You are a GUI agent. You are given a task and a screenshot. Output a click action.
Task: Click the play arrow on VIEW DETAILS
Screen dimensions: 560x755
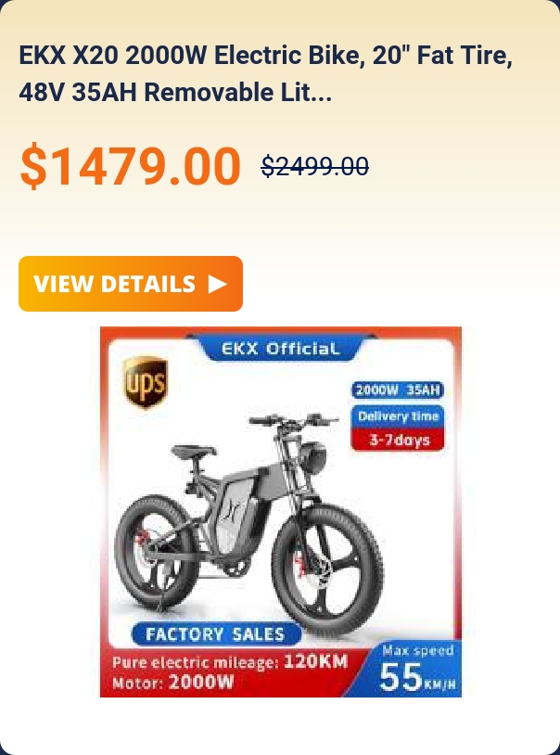click(x=217, y=284)
